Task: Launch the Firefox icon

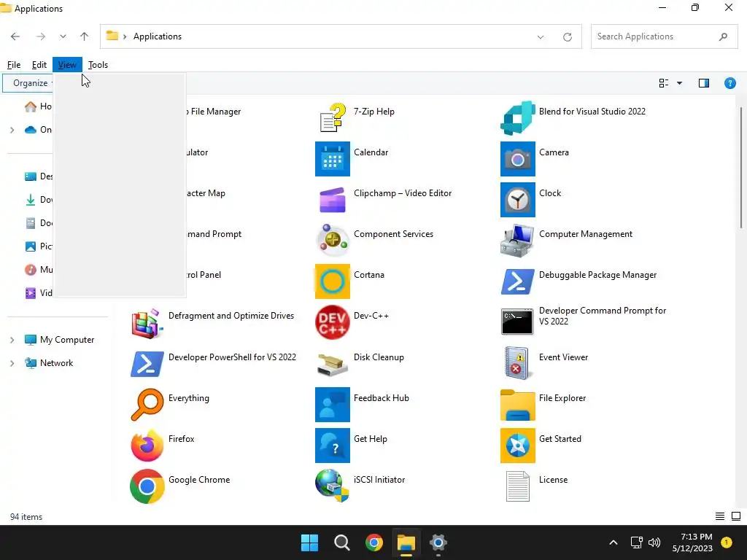Action: coord(147,446)
